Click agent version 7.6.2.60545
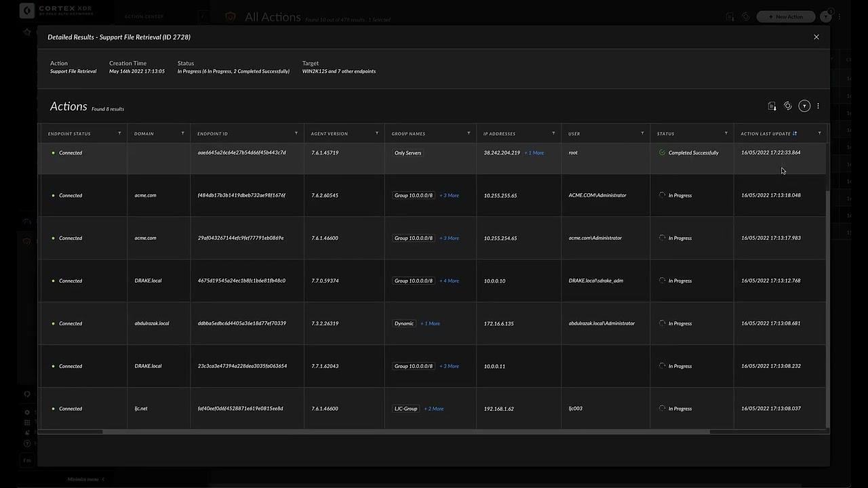This screenshot has height=488, width=868. (325, 195)
